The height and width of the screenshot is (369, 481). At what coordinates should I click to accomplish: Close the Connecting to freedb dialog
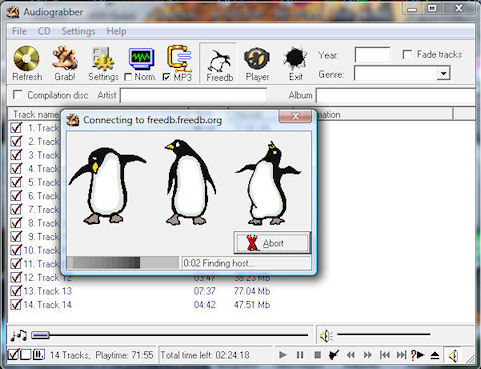click(x=295, y=116)
